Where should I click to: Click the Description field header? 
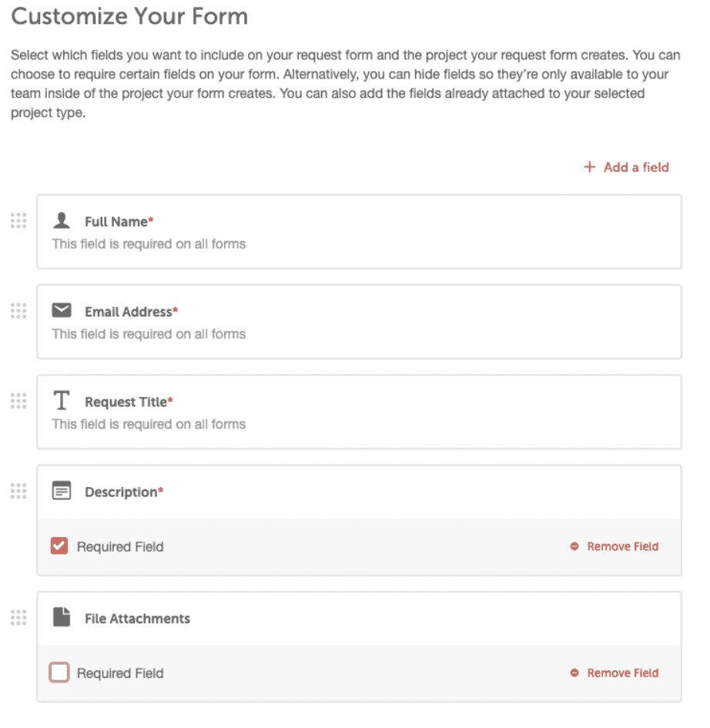tap(359, 492)
